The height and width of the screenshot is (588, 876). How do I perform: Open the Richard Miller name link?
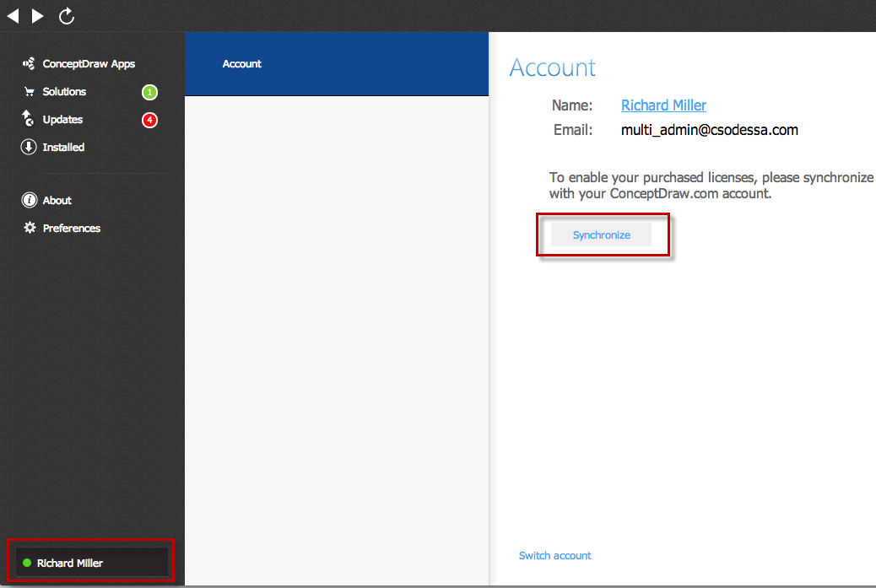click(663, 105)
